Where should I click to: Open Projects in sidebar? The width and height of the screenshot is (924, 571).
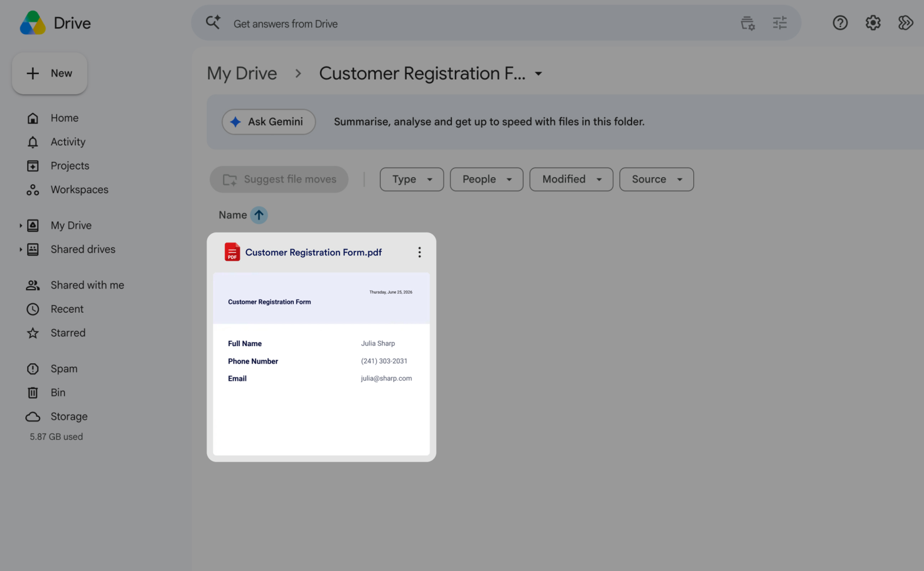(70, 166)
